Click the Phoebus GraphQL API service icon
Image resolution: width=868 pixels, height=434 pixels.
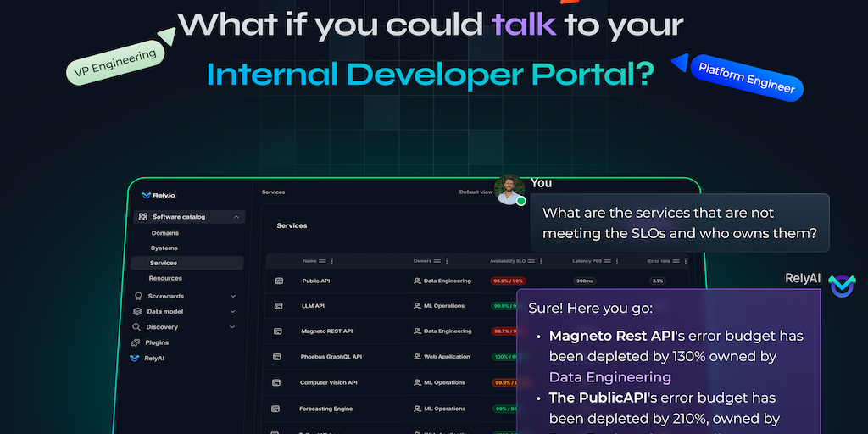pos(277,357)
